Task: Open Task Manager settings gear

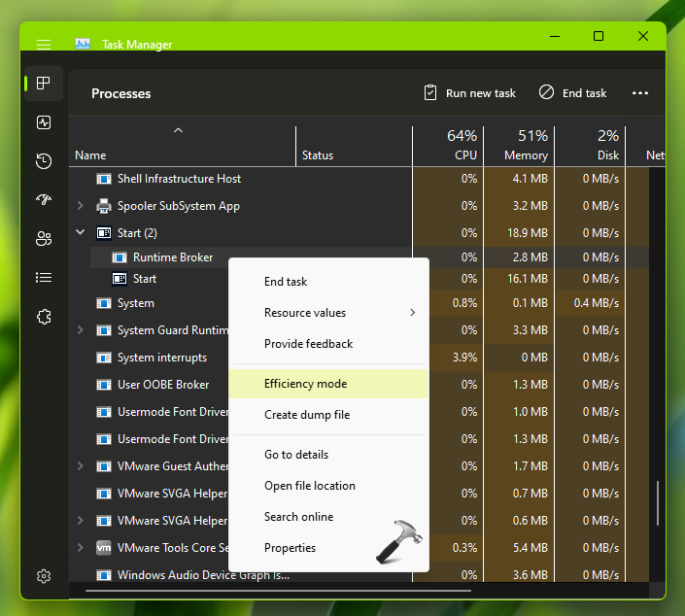Action: pos(44,576)
